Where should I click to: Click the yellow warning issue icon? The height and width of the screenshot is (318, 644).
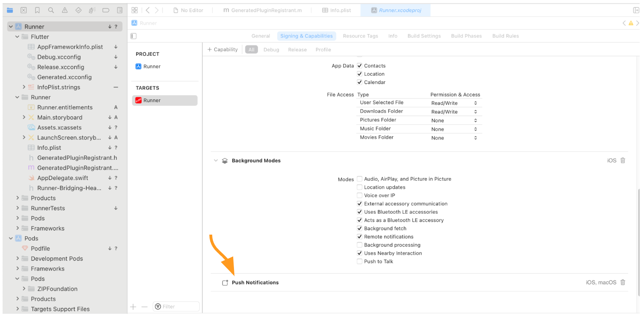coord(631,23)
